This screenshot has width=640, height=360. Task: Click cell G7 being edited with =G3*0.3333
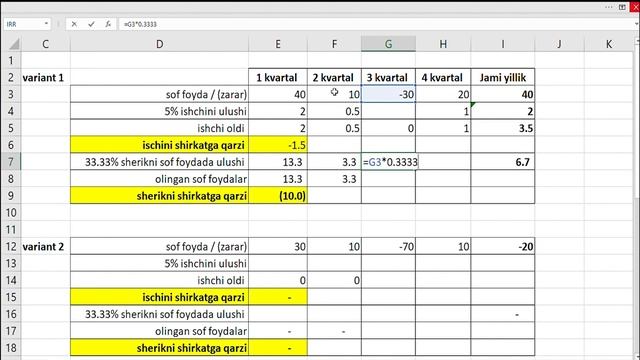coord(388,162)
